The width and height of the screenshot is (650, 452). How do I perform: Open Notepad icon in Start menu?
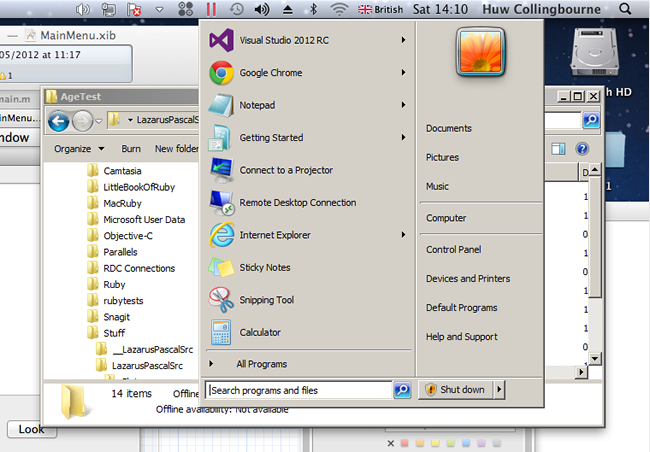coord(221,105)
